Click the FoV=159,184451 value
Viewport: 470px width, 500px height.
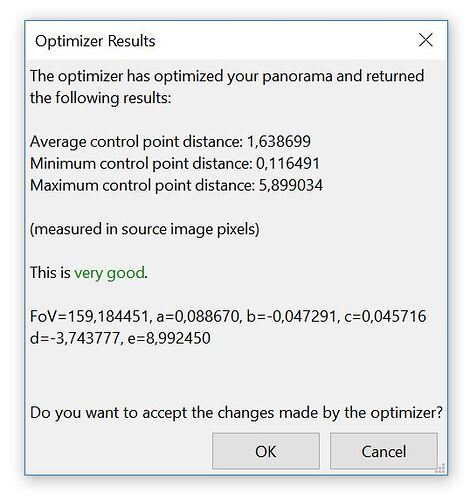91,316
